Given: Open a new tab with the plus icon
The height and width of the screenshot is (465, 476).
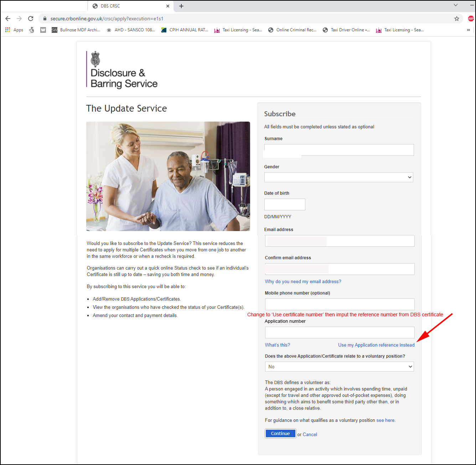Looking at the screenshot, I should [181, 6].
